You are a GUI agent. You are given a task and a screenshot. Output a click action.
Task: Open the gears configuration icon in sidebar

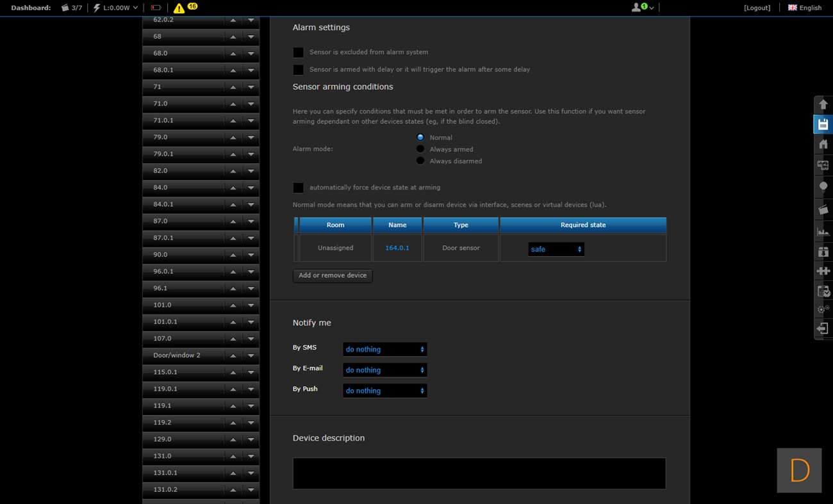point(823,309)
